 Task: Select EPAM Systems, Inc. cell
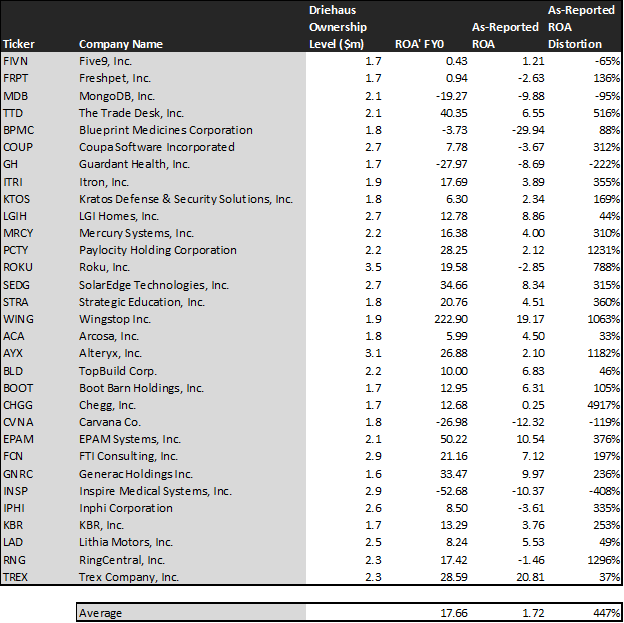click(130, 439)
